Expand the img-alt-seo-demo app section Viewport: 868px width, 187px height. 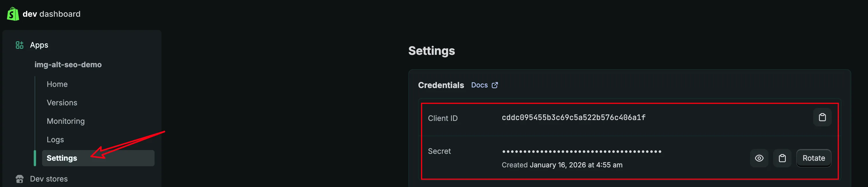pyautogui.click(x=68, y=64)
